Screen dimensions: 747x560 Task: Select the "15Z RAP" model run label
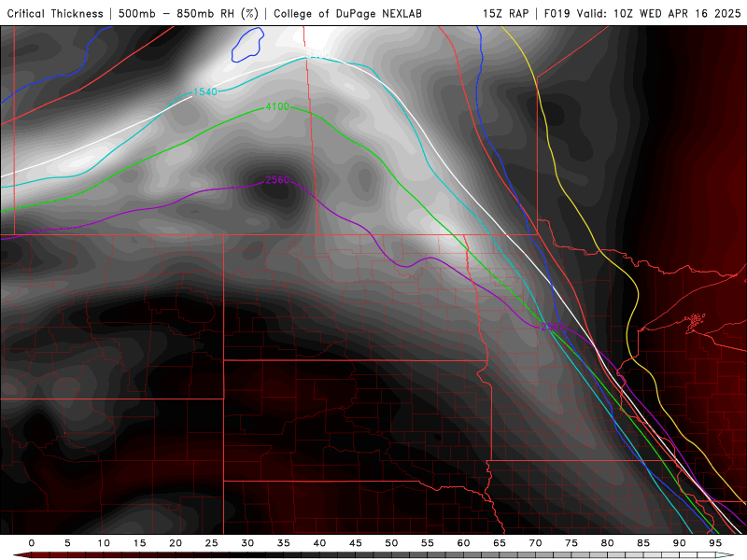pyautogui.click(x=505, y=14)
